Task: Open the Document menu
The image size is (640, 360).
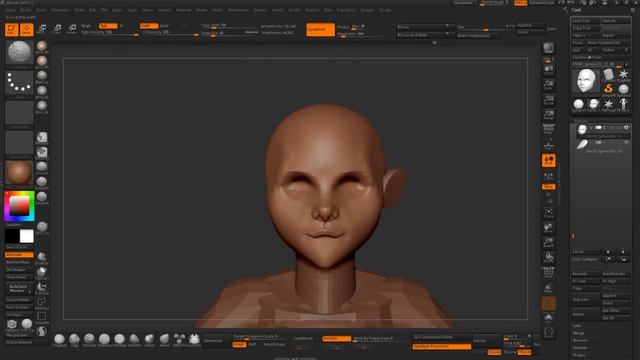Action: click(x=60, y=10)
